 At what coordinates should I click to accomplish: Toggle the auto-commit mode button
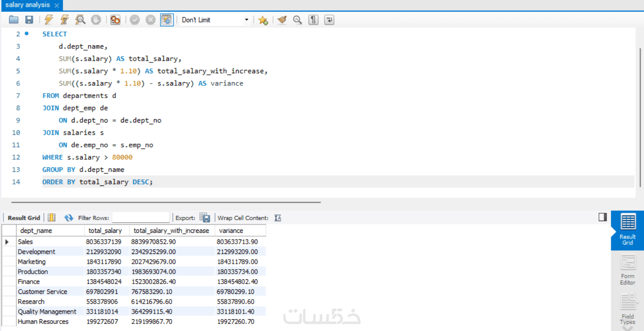point(167,20)
